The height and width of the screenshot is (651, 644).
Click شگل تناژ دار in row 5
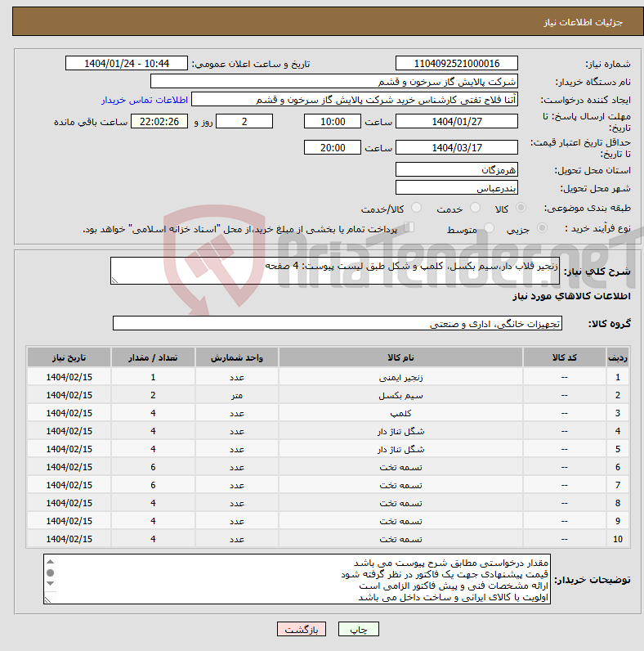tap(400, 449)
